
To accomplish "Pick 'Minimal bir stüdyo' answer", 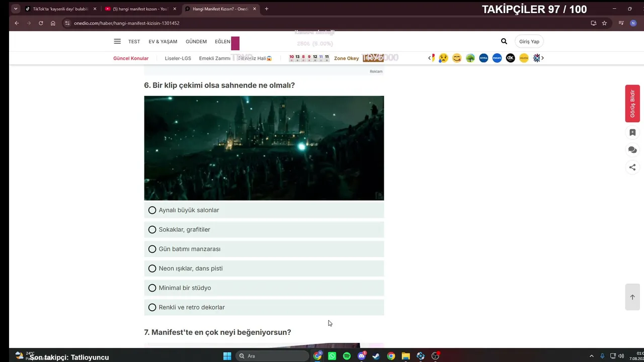I will 264,288.
